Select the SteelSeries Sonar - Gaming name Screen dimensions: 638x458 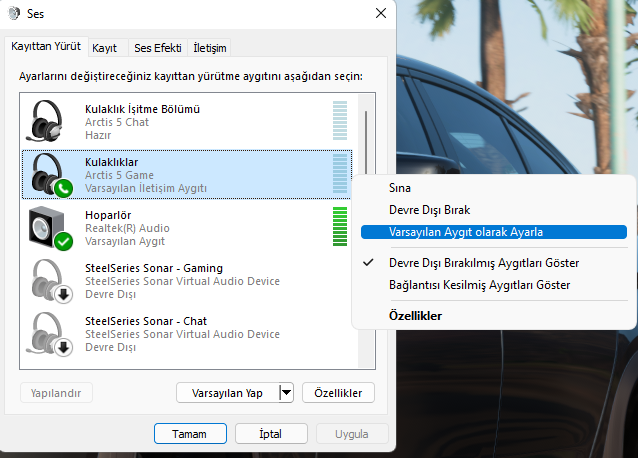tap(154, 268)
